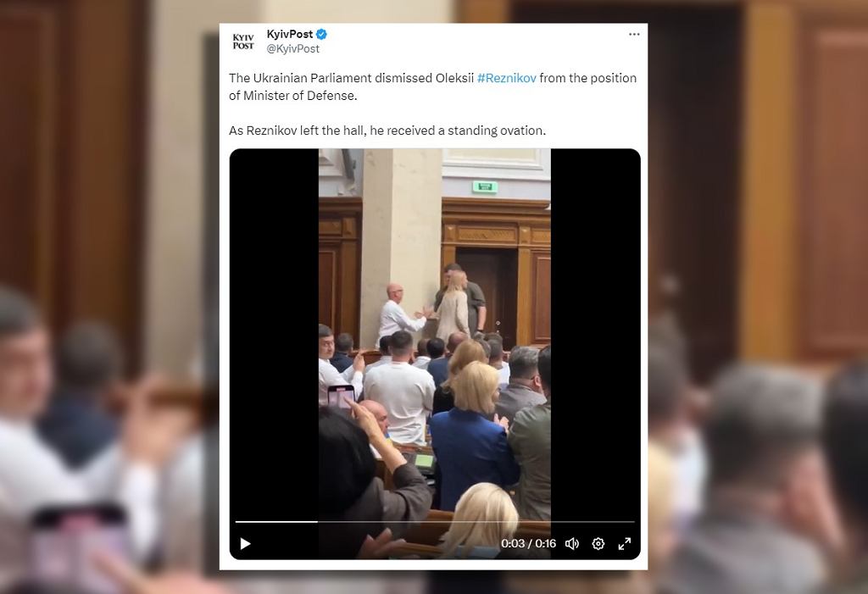The height and width of the screenshot is (594, 868).
Task: Open the three-dot more options menu
Action: pos(634,35)
